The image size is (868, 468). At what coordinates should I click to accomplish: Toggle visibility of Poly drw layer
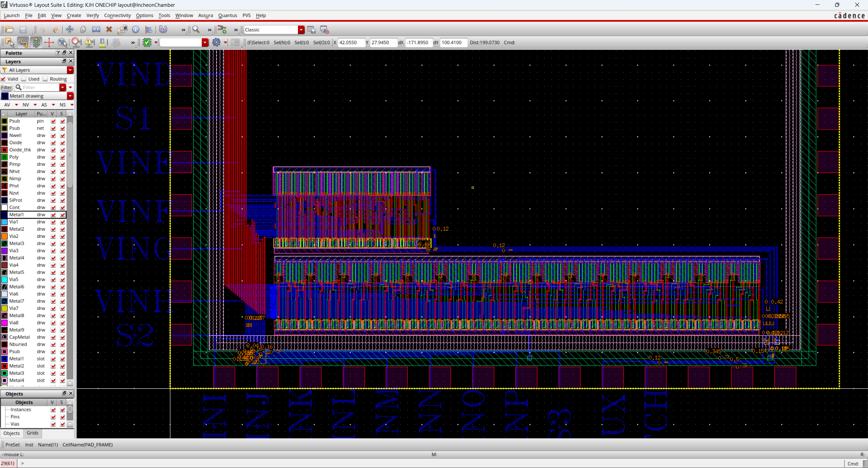53,157
